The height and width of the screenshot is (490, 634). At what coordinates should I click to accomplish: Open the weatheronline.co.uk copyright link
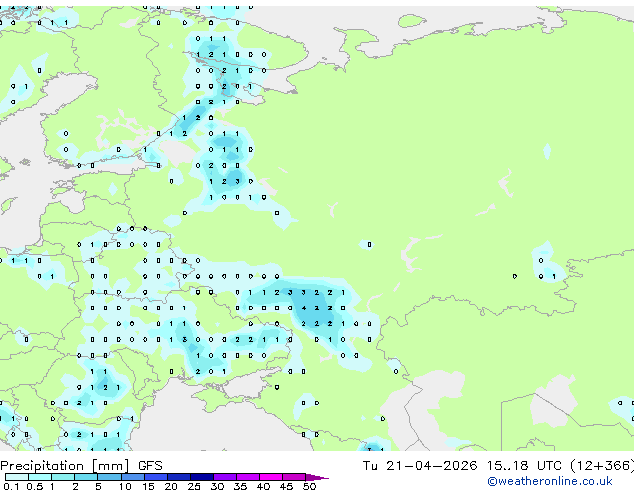(x=549, y=481)
